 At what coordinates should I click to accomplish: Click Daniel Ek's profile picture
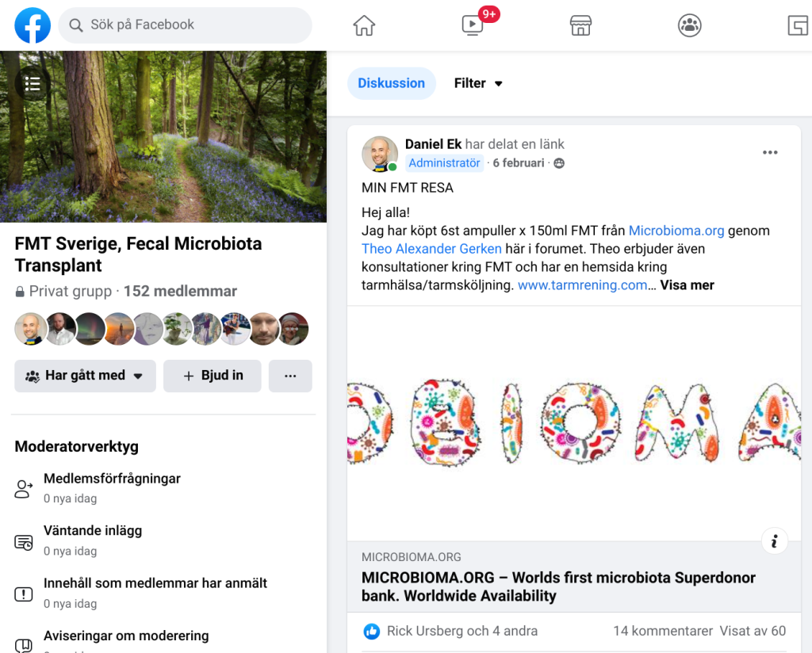click(x=379, y=154)
